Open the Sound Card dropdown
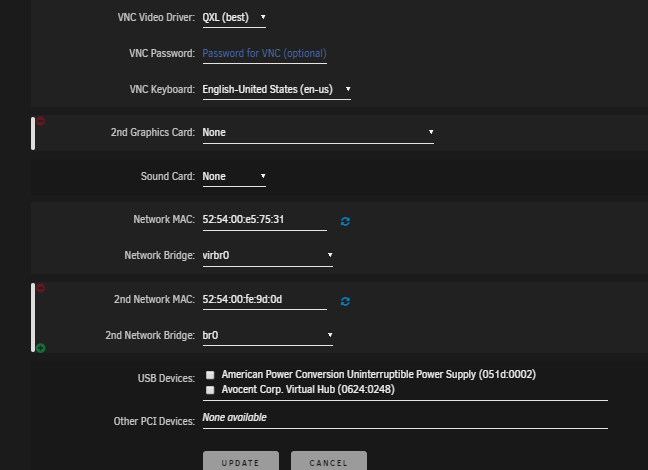The image size is (648, 470). [234, 177]
